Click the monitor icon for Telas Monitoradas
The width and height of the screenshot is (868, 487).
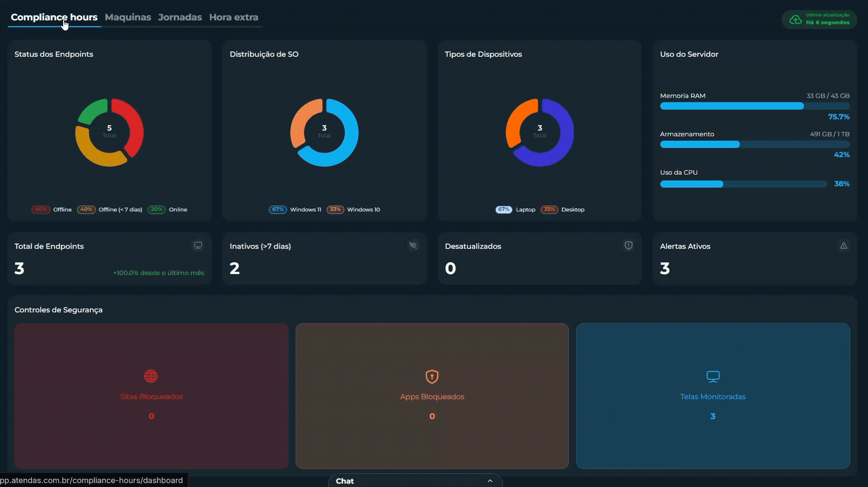click(713, 376)
